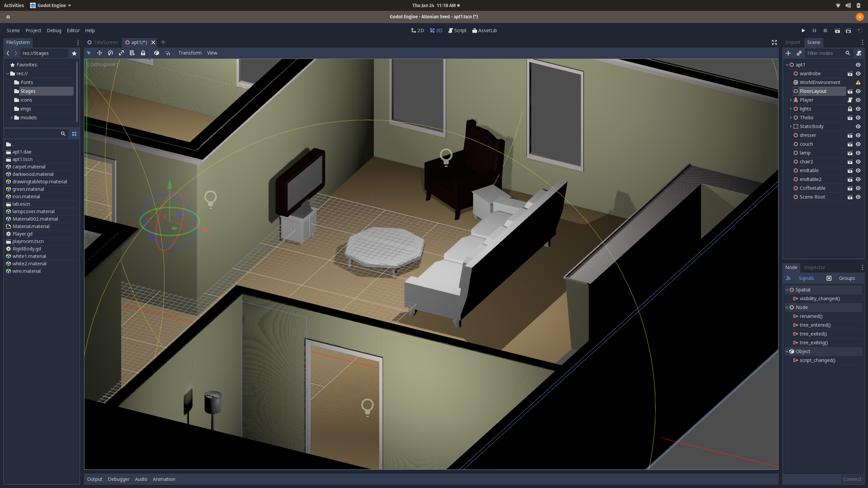Toggle visibility of Coffeetable node
The width and height of the screenshot is (868, 488).
858,188
